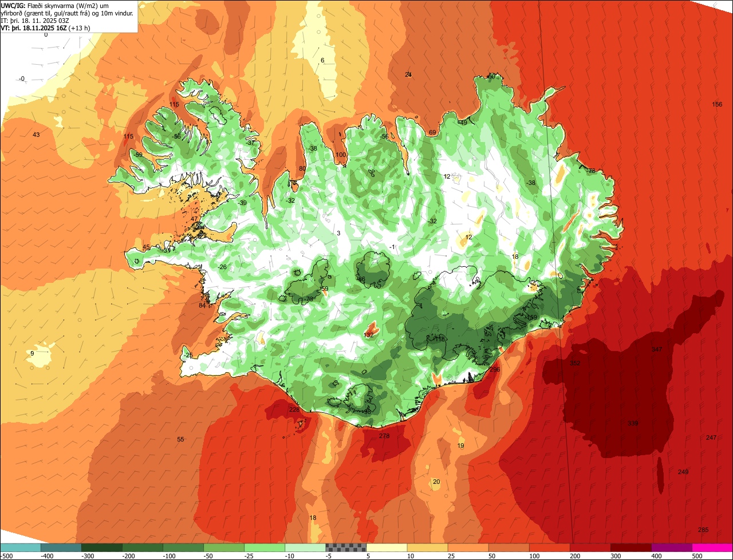Select the medium green -50 to -25 swatch

(223, 547)
